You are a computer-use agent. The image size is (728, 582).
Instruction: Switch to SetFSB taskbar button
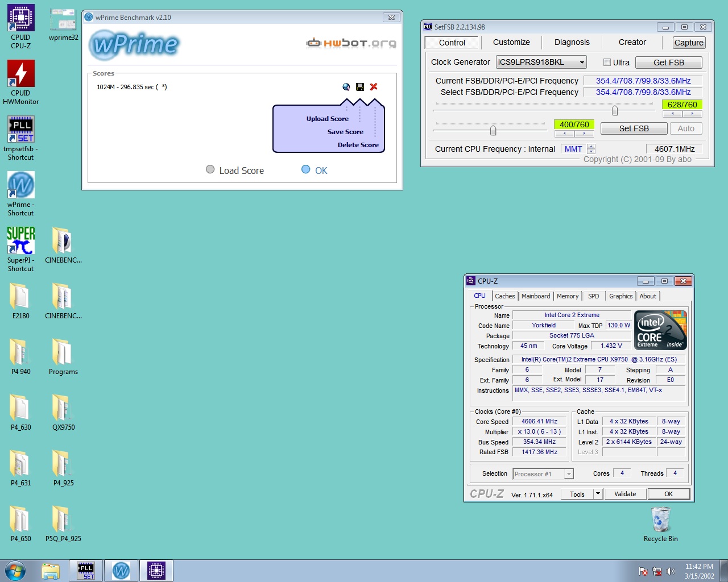tap(86, 571)
